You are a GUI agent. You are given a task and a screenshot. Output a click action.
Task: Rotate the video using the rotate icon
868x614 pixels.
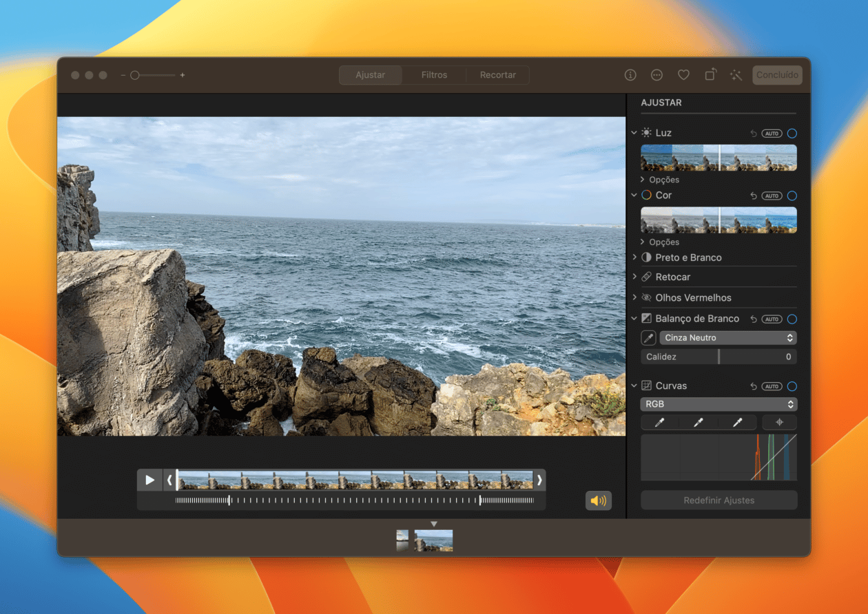coord(710,74)
